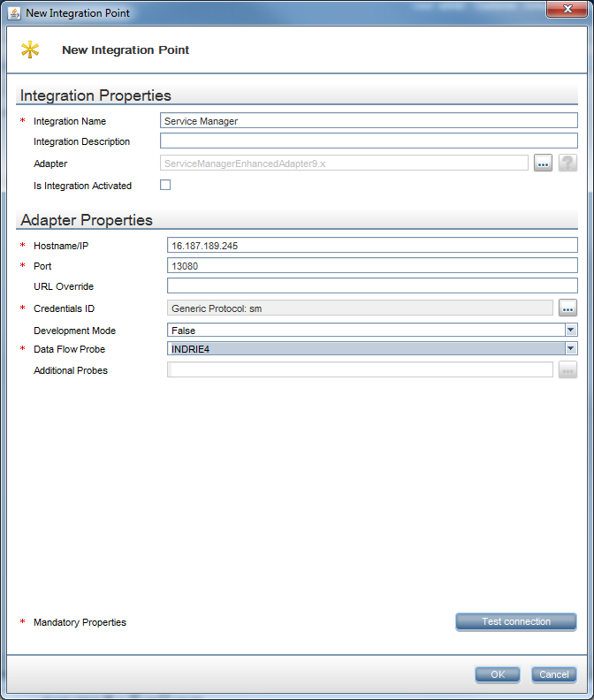Open the Development Mode False combo box

tap(372, 330)
